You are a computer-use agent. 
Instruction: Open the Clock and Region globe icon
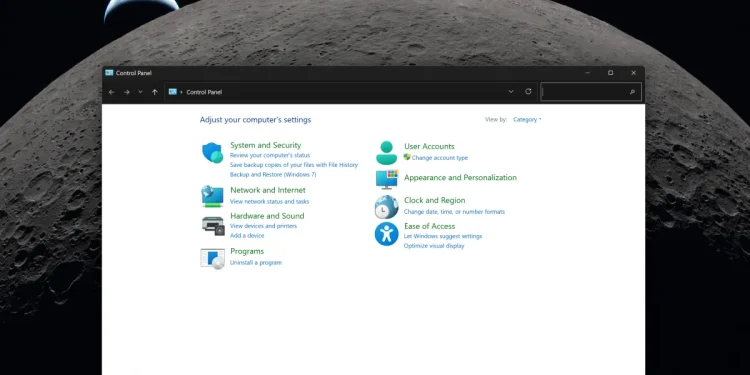[386, 207]
